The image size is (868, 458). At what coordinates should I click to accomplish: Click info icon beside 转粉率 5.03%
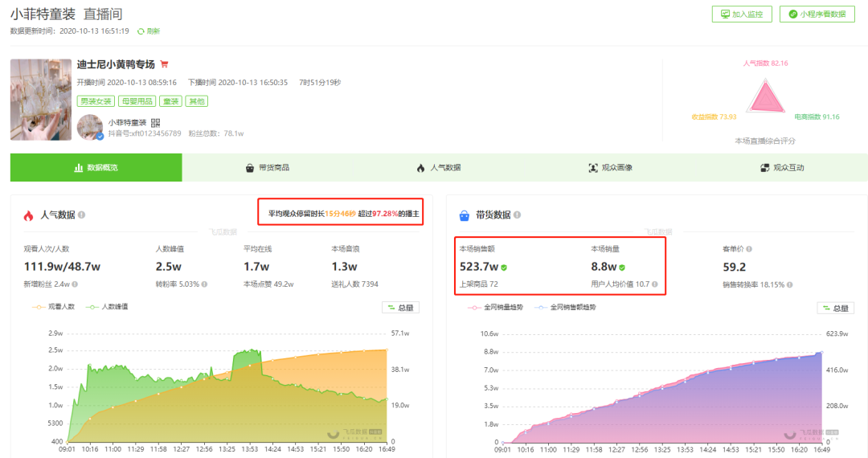pyautogui.click(x=204, y=284)
